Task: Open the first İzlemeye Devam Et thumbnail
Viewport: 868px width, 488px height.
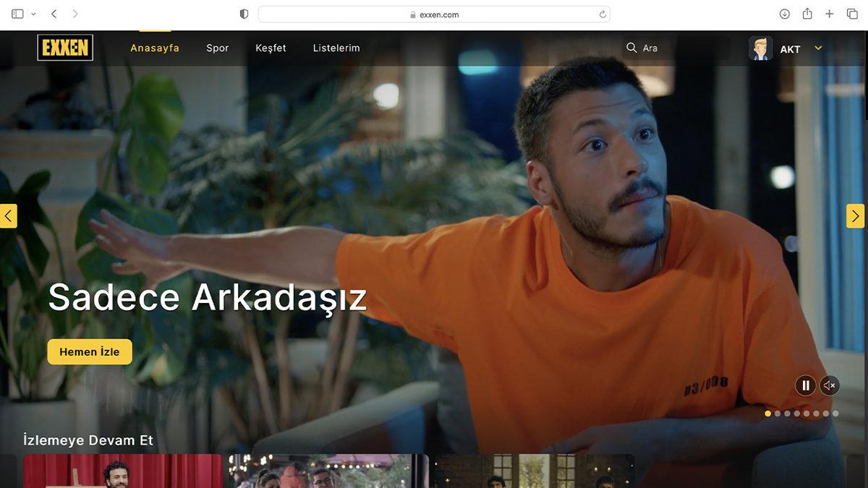Action: (x=122, y=474)
